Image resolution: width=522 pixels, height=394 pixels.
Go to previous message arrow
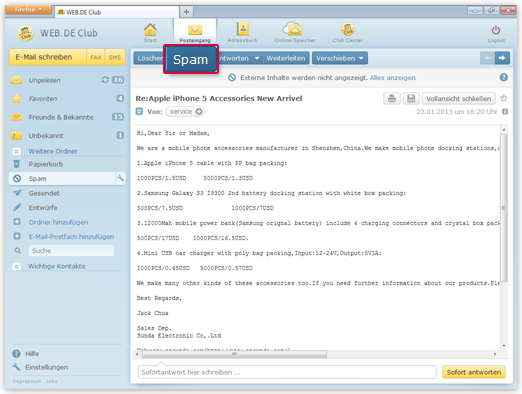click(x=487, y=58)
